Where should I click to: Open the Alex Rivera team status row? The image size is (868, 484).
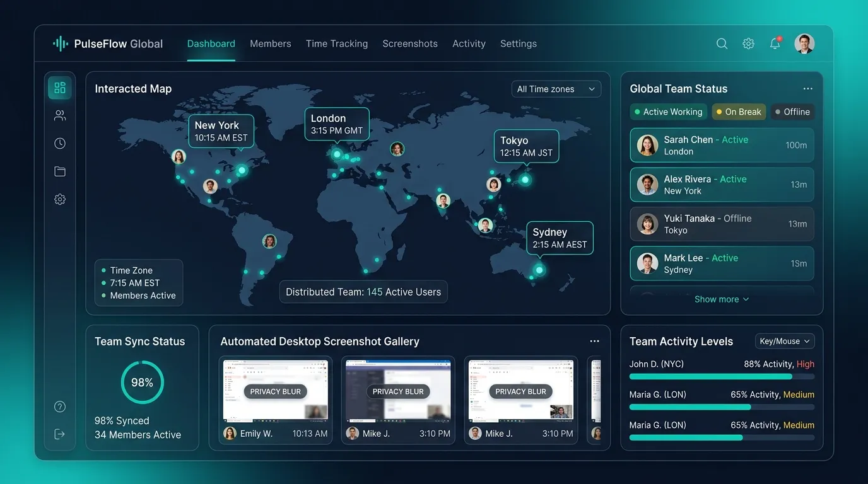[x=722, y=185]
